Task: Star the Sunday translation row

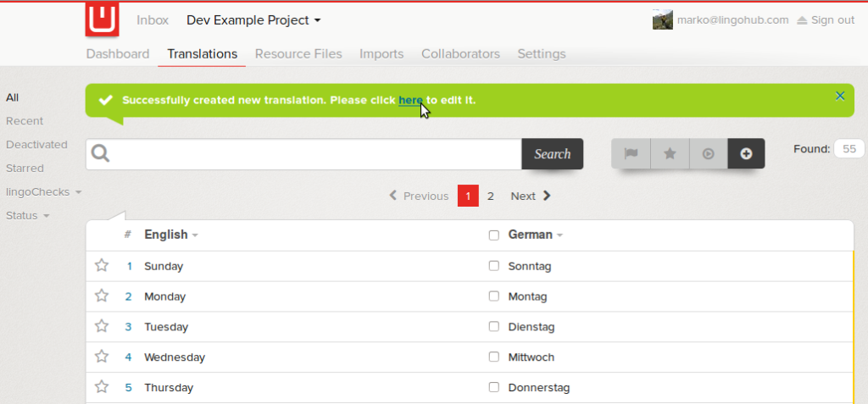Action: coord(102,266)
